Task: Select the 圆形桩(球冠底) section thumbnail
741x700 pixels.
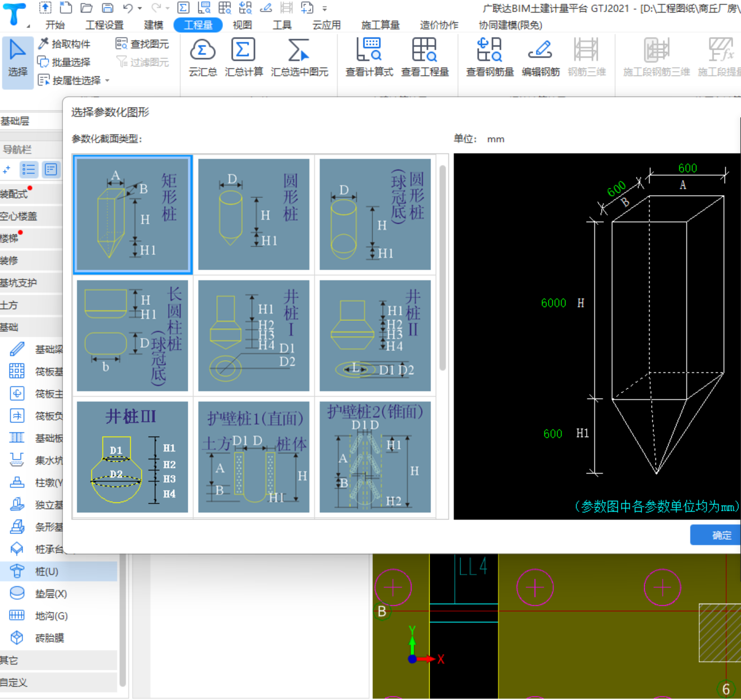Action: tap(375, 214)
